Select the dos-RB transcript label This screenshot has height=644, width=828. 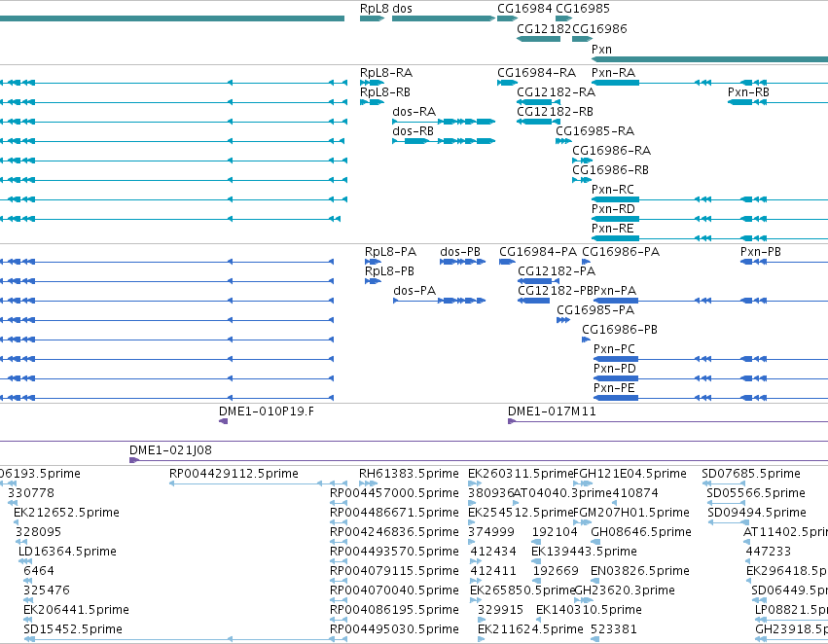[413, 131]
